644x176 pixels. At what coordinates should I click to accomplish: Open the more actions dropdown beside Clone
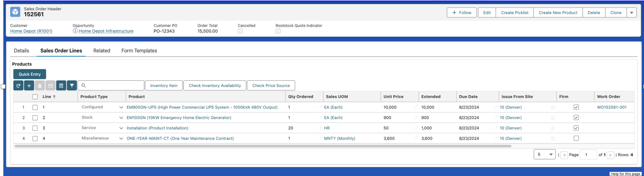631,13
